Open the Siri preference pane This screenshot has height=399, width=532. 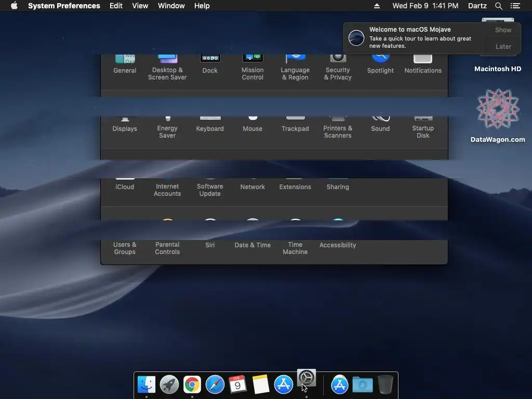click(210, 245)
